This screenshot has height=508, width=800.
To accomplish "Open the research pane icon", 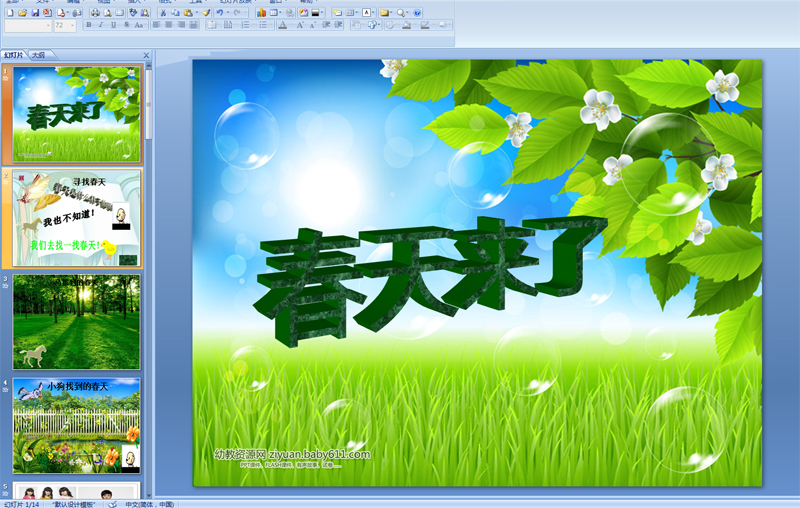I will pyautogui.click(x=145, y=13).
